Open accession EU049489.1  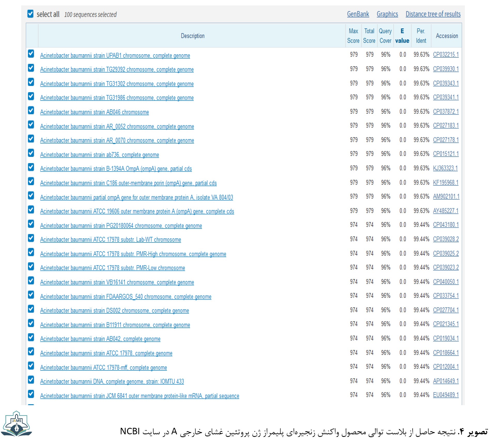(x=446, y=395)
